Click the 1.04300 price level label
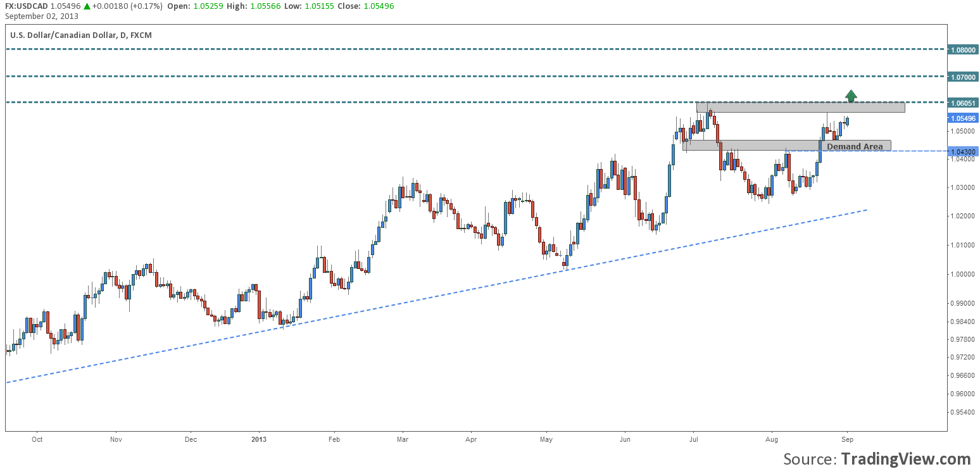This screenshot has width=980, height=476. (x=962, y=151)
